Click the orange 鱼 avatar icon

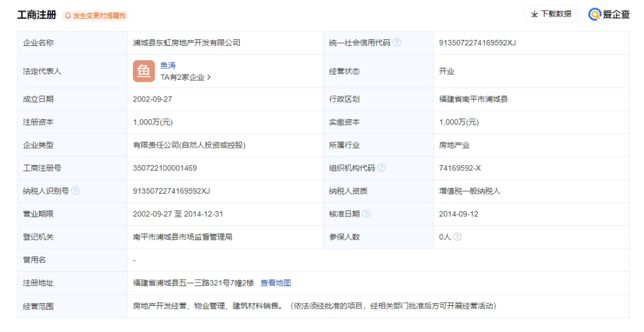click(x=144, y=71)
